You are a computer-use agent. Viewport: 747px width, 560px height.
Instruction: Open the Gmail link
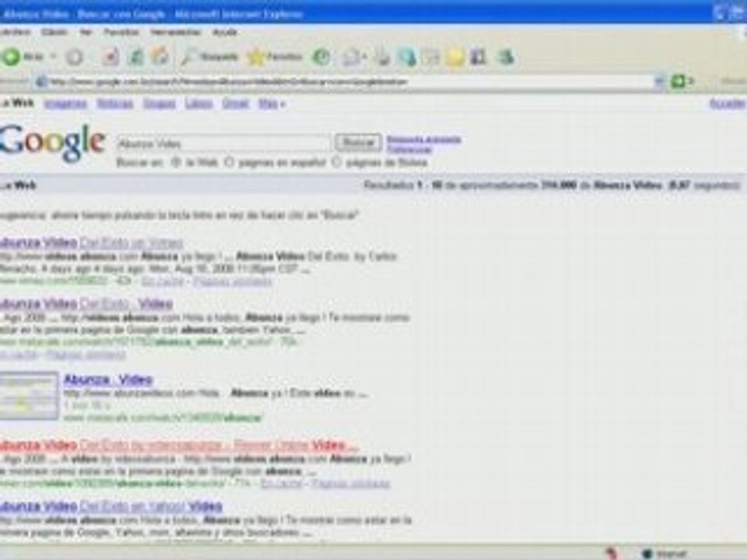coord(235,103)
